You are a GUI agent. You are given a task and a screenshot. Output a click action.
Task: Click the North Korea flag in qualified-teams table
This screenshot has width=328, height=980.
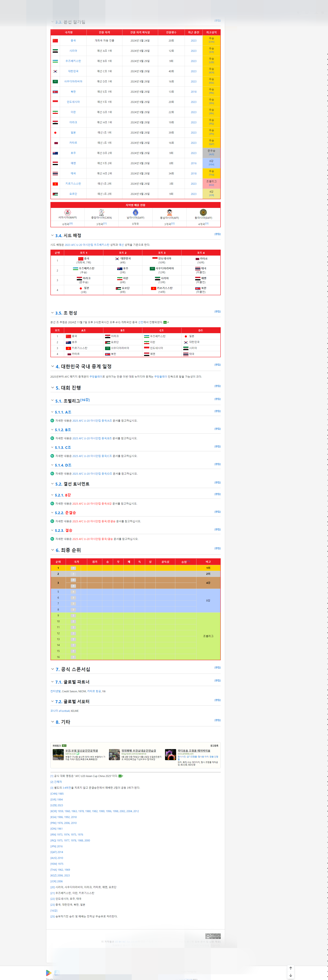[55, 92]
